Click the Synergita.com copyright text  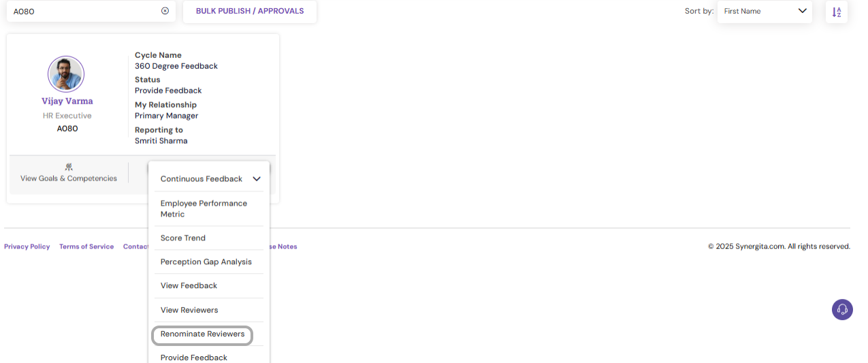click(779, 247)
